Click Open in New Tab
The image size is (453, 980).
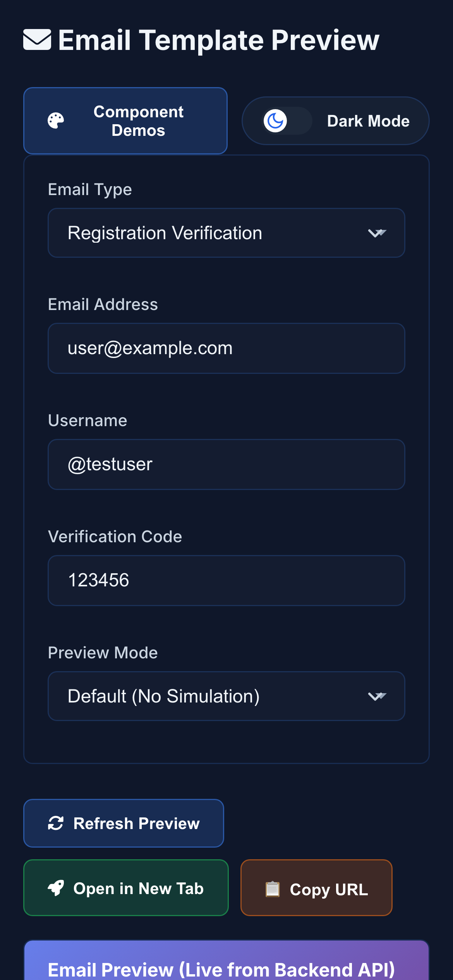click(x=126, y=888)
